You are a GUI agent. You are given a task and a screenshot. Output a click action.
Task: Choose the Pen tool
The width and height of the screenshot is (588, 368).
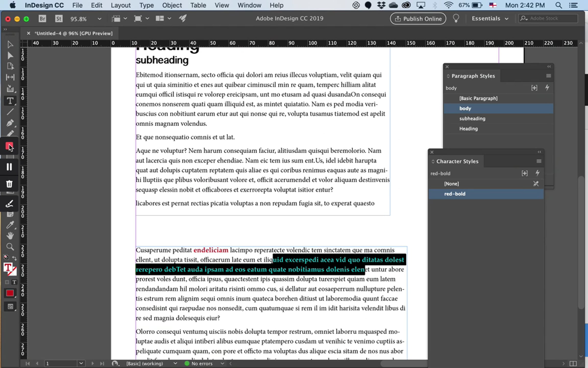[10, 123]
